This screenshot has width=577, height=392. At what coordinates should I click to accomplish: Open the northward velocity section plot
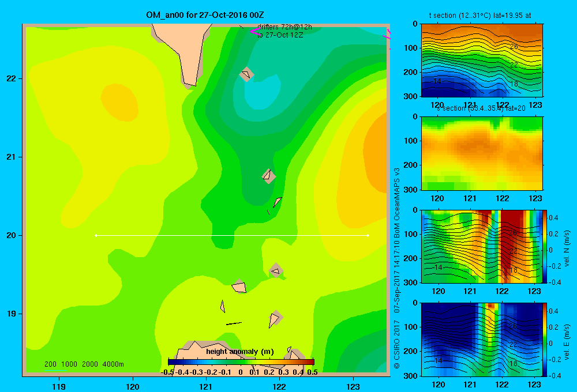pos(482,246)
